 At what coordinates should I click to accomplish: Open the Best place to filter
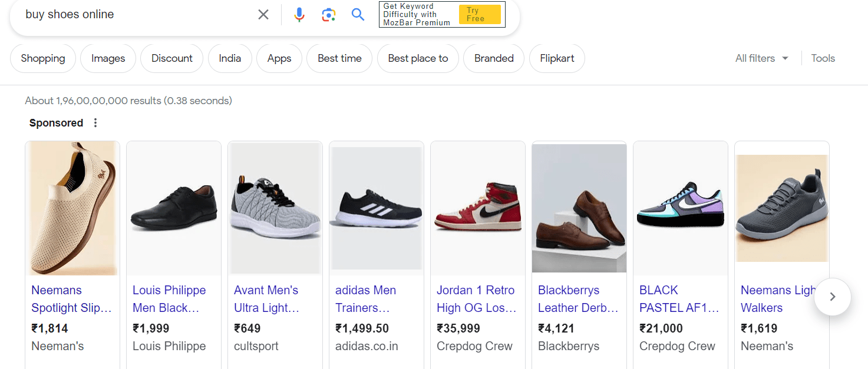(418, 58)
